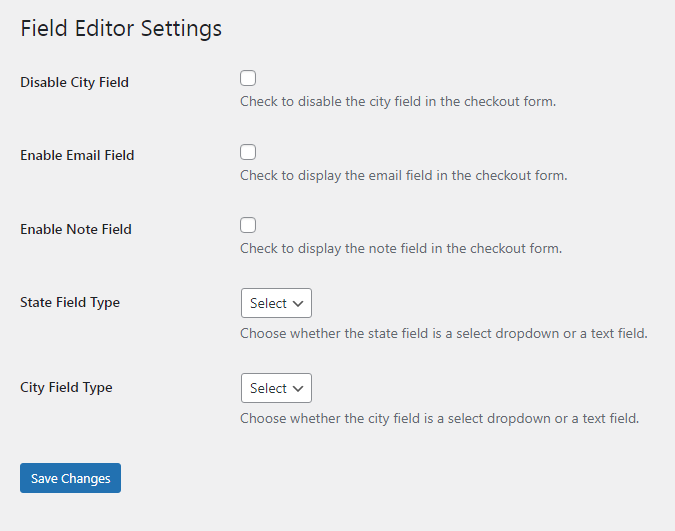The height and width of the screenshot is (531, 675).
Task: Enable the Email Field checkbox
Action: coord(248,152)
